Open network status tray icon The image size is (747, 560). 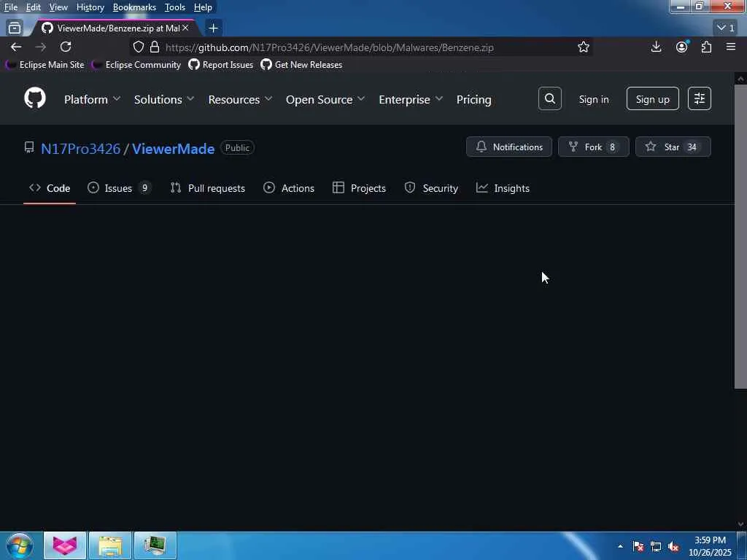point(656,547)
